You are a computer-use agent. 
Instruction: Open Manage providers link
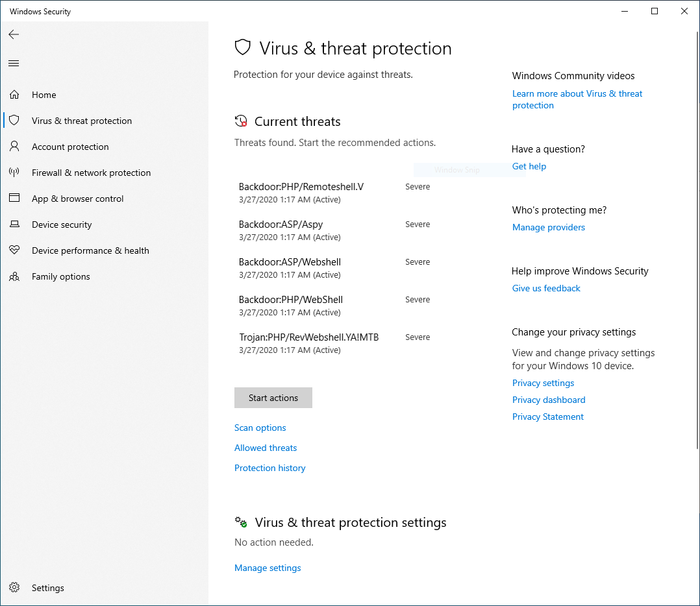click(549, 227)
